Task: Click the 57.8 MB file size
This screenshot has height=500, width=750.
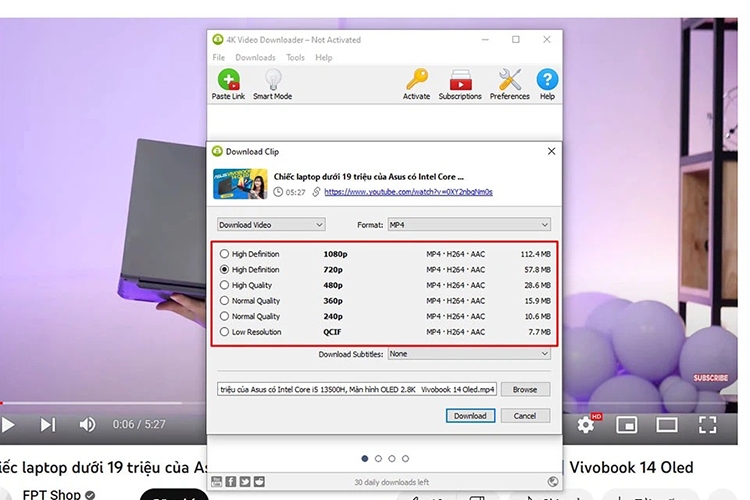Action: point(537,269)
